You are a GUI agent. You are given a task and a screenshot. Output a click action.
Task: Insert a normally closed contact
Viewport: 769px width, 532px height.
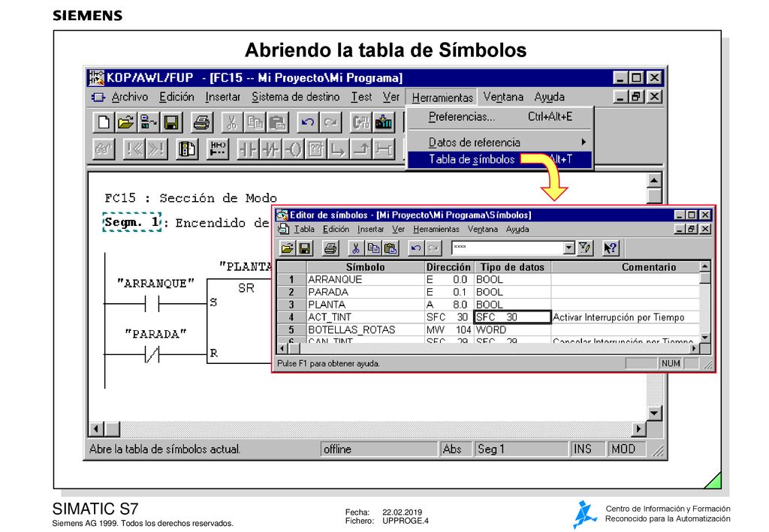270,149
